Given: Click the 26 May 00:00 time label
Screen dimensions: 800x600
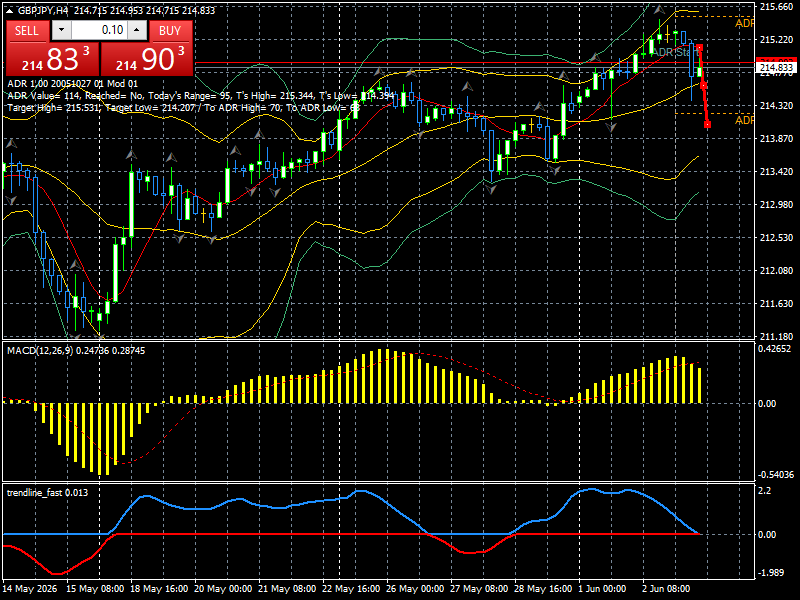Looking at the screenshot, I should tap(415, 589).
